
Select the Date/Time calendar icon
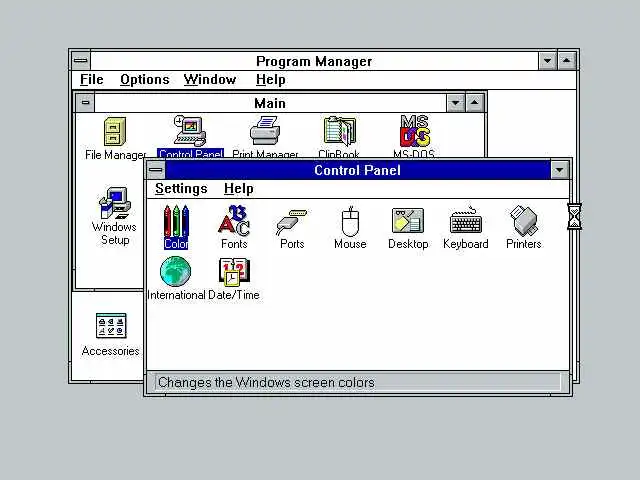(x=234, y=278)
